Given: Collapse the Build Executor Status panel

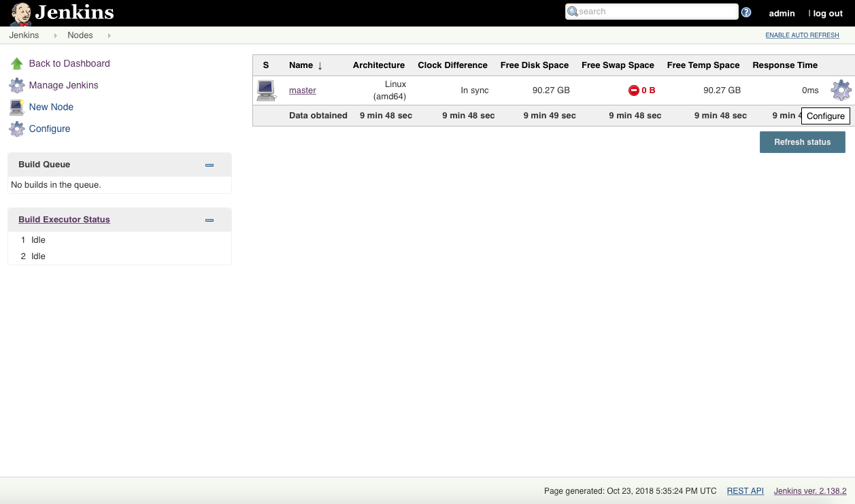Looking at the screenshot, I should 209,220.
